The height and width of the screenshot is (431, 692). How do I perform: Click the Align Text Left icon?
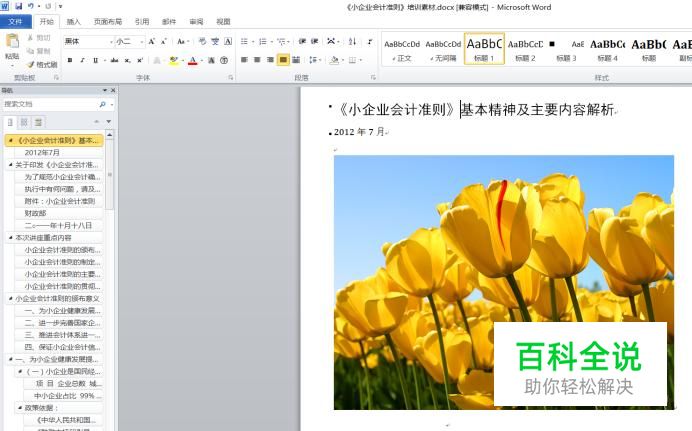pos(244,60)
